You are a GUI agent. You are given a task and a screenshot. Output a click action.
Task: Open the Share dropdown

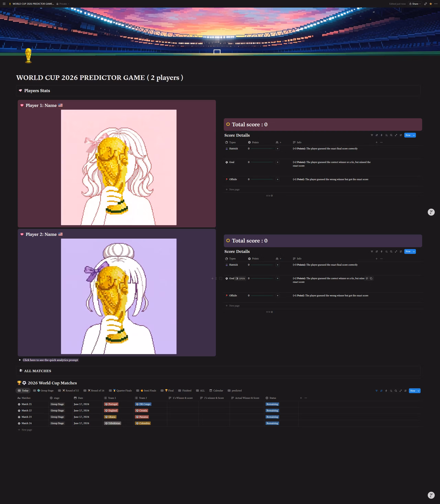[x=415, y=4]
